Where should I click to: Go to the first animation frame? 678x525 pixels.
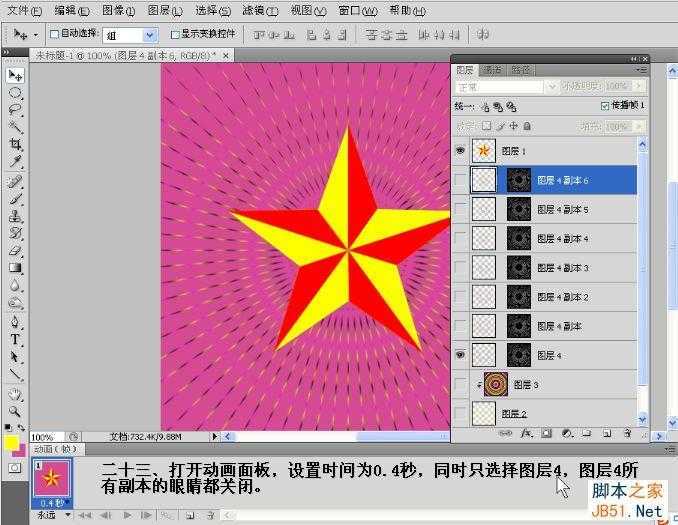click(85, 515)
